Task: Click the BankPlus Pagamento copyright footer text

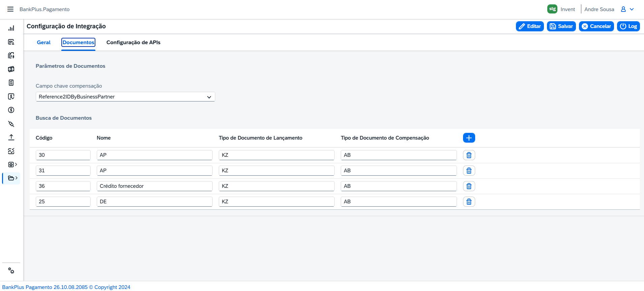Action: [66, 287]
